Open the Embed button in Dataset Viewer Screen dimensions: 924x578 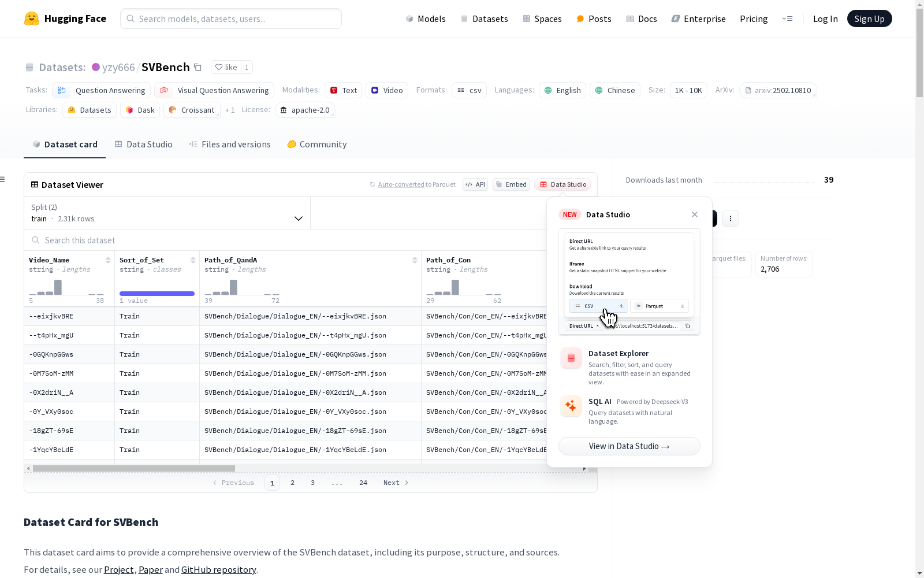(511, 184)
